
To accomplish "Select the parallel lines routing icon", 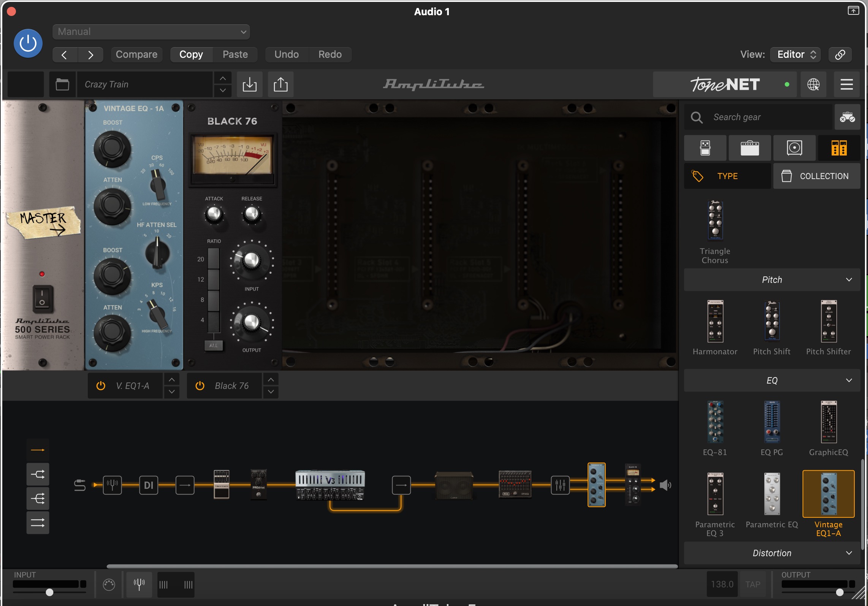I will (x=38, y=523).
